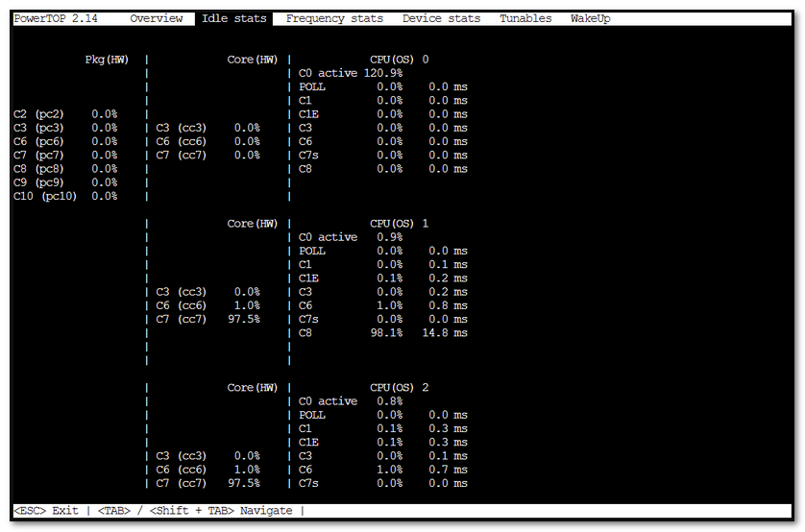Click the C2 (pc2) package row
Image resolution: width=805 pixels, height=532 pixels.
65,114
